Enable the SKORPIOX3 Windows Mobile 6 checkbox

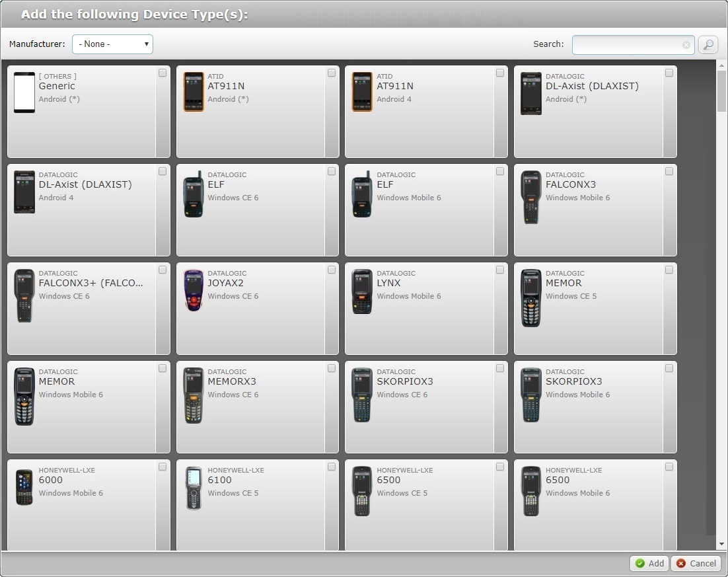(x=669, y=368)
